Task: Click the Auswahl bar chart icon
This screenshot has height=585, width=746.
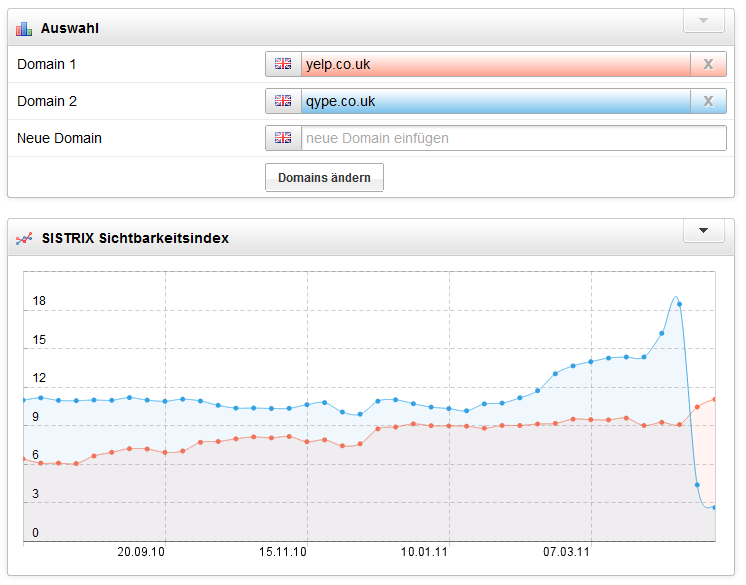Action: 24,28
